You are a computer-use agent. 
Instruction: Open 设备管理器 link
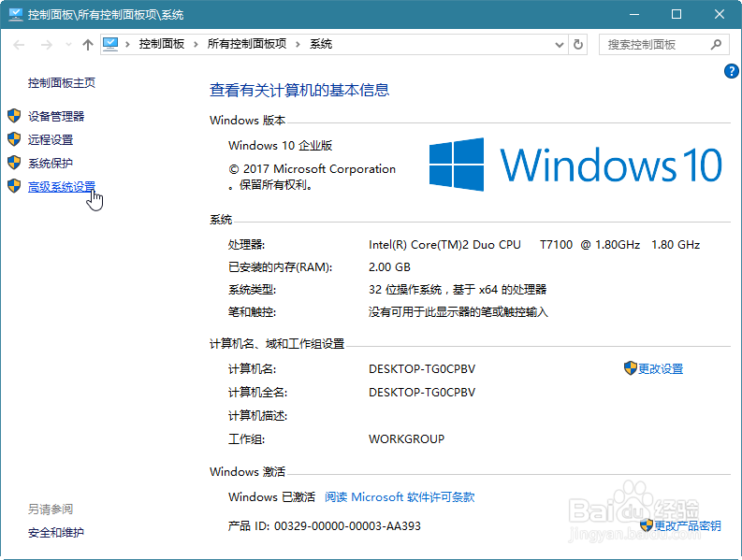click(56, 116)
